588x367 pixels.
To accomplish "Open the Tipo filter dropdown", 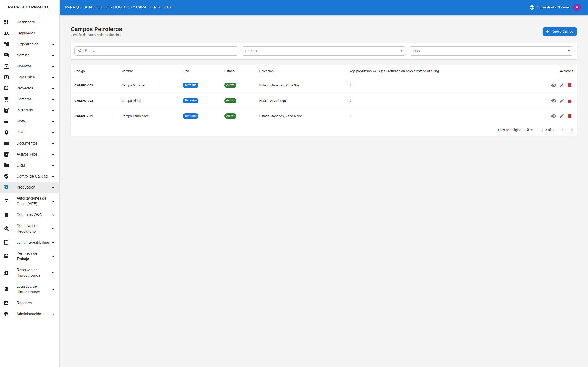I will click(491, 51).
